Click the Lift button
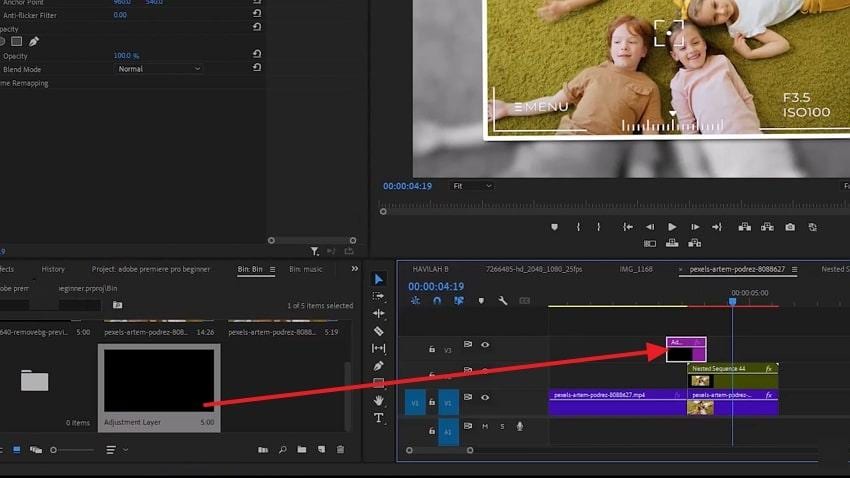Image resolution: width=850 pixels, height=478 pixels. coord(745,227)
